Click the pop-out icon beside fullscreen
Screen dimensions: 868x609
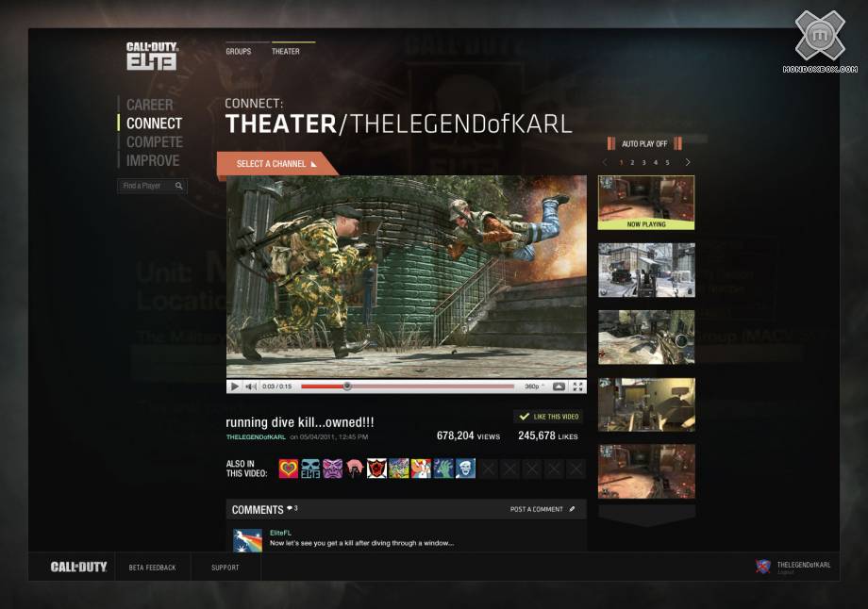(x=559, y=387)
